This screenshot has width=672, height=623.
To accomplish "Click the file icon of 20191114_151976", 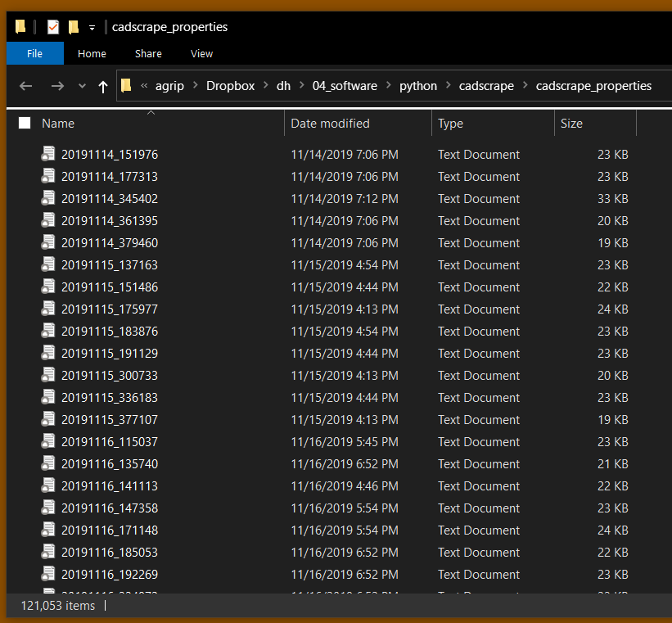I will 48,154.
